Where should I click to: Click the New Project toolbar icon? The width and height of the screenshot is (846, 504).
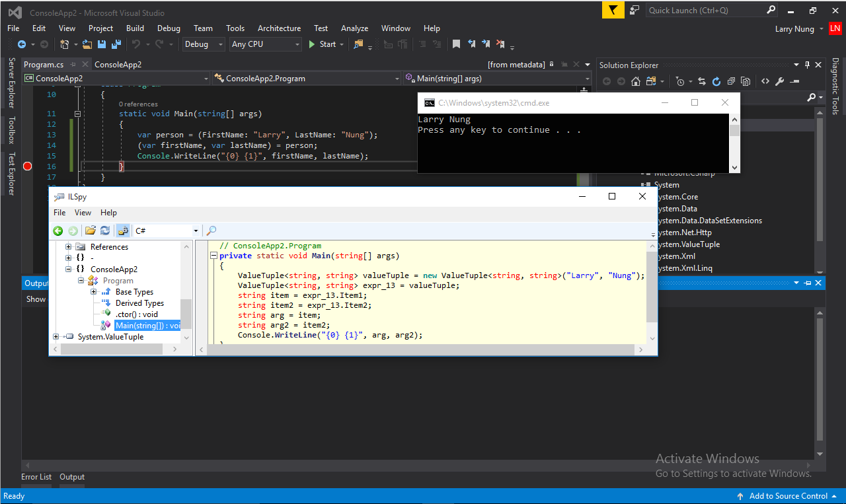64,44
